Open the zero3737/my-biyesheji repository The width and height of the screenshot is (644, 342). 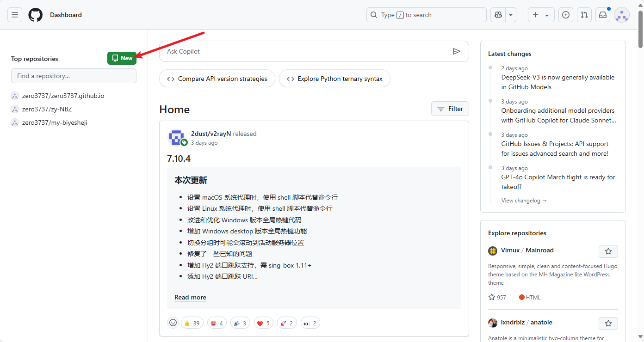pyautogui.click(x=55, y=122)
